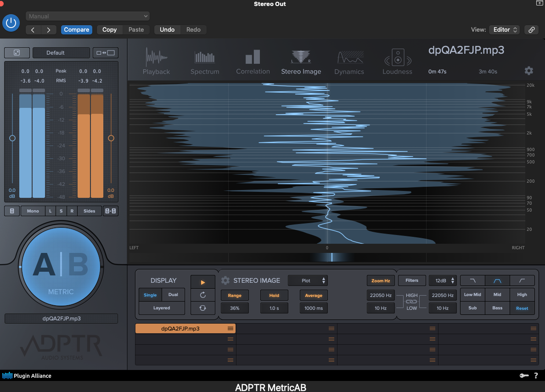Go to next preset arrow
Viewport: 545px width, 392px height.
point(49,30)
